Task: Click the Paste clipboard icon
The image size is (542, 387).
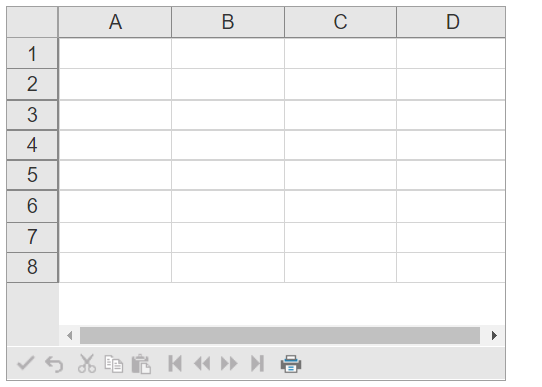Action: pos(141,364)
